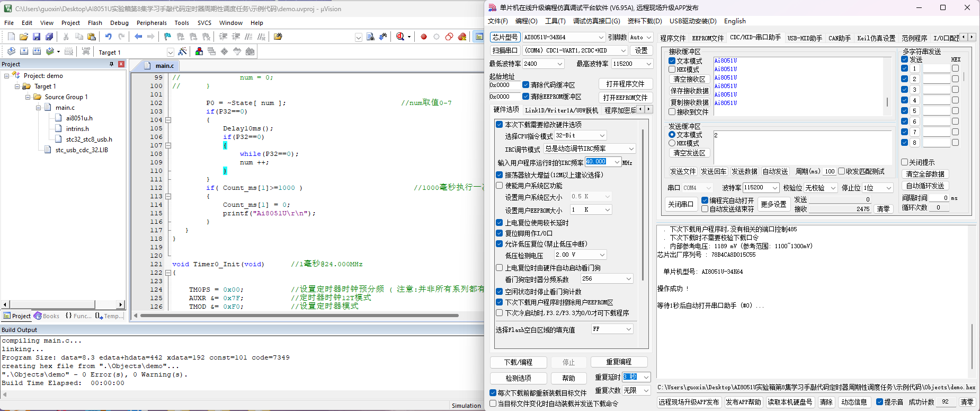The width and height of the screenshot is (980, 411).
Task: Select stc32_stc8_usb.h in the project tree
Action: [x=89, y=139]
